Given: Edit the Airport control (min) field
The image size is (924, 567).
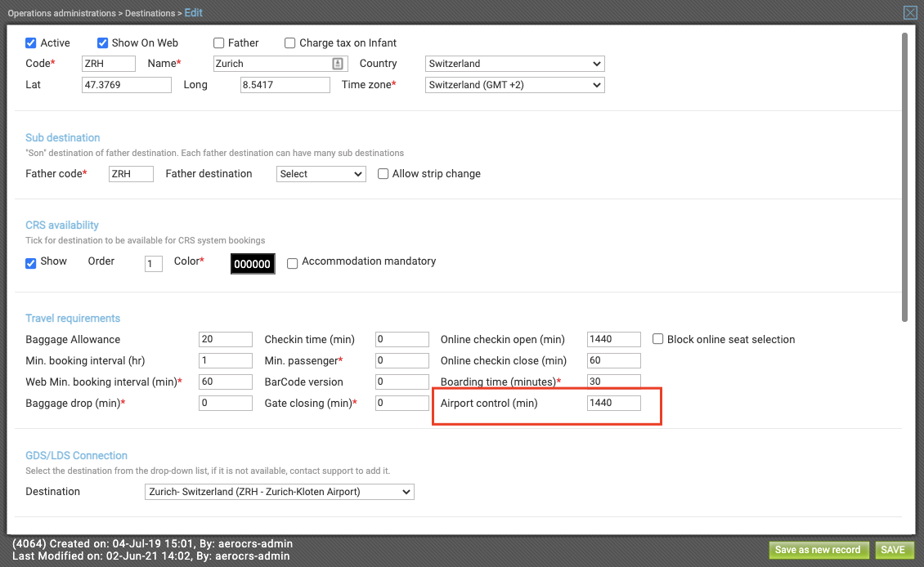Looking at the screenshot, I should [613, 403].
